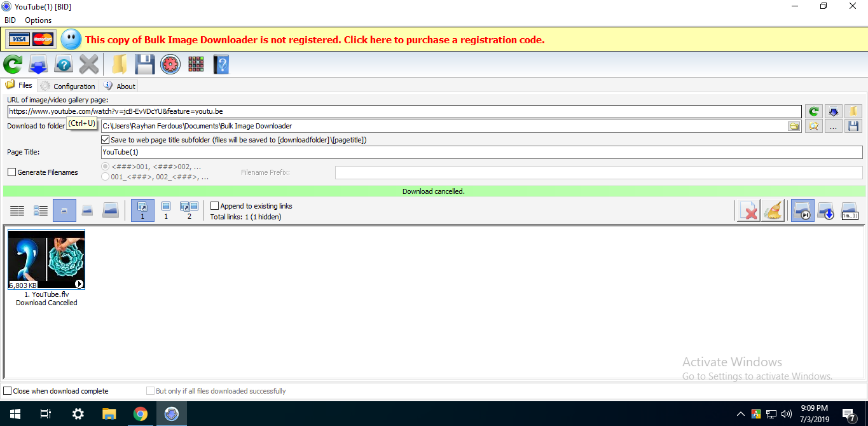This screenshot has width=868, height=426.
Task: Open Google Chrome from the taskbar
Action: 140,414
